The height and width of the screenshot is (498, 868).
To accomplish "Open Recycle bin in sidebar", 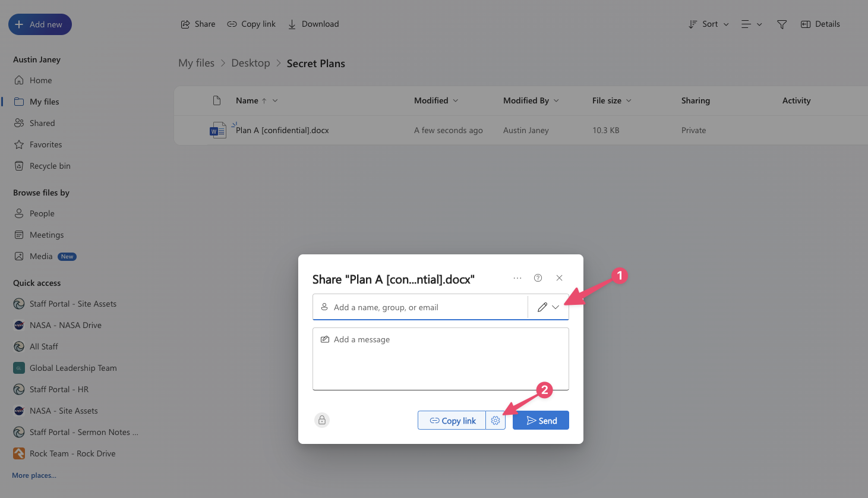I will click(50, 166).
